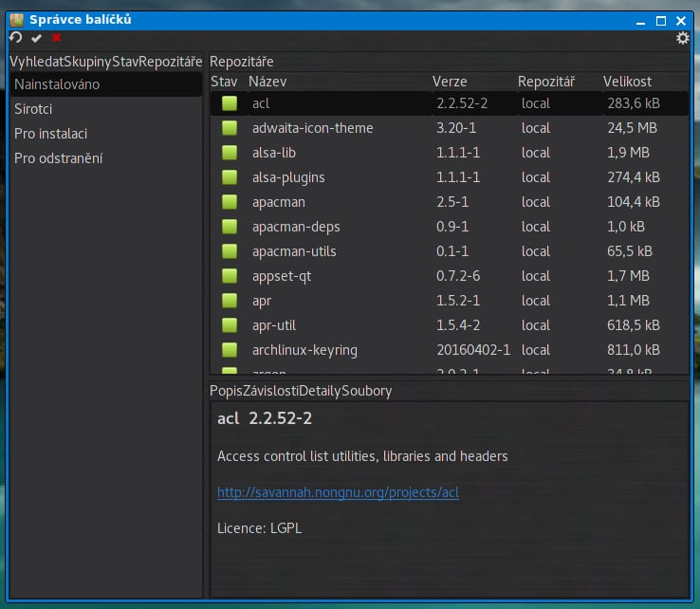Screen dimensions: 700x609
Task: Select the apacman-utils package
Action: coord(294,251)
